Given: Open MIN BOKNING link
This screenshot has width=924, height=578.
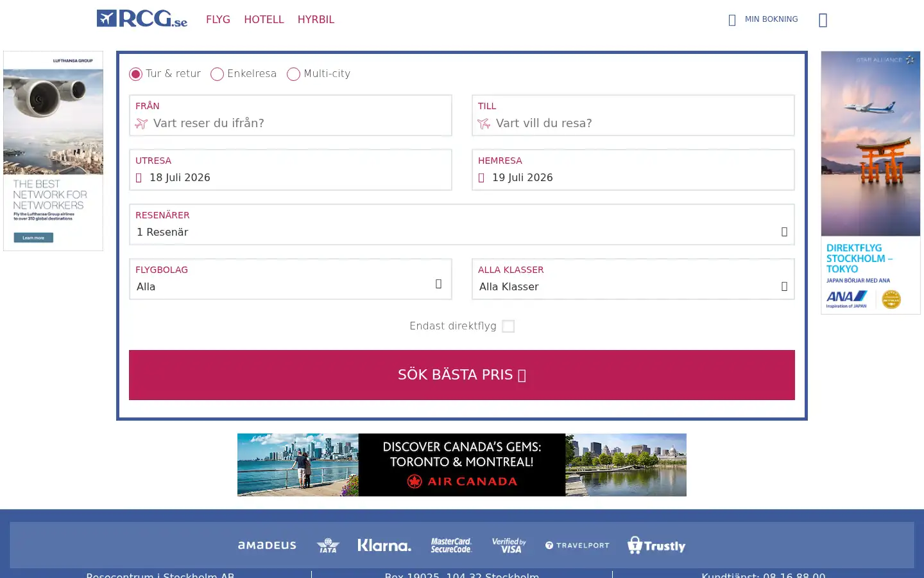Looking at the screenshot, I should pos(771,19).
